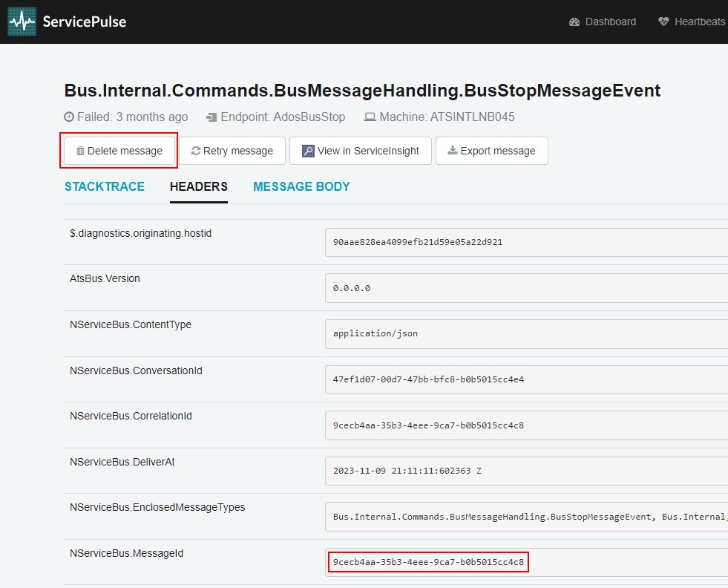728x588 pixels.
Task: Click the laptop icon beside Machine name
Action: coord(370,117)
